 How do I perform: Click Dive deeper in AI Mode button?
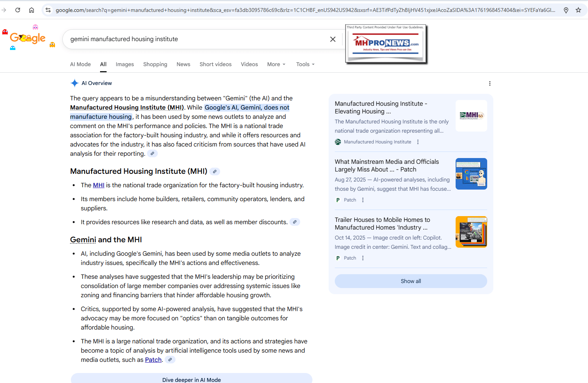(x=191, y=379)
